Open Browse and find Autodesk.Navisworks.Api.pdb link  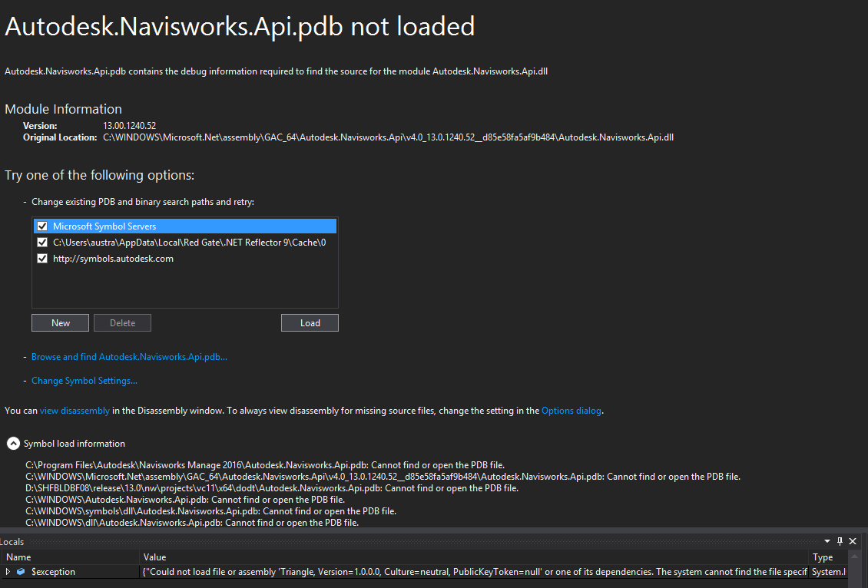coord(129,357)
